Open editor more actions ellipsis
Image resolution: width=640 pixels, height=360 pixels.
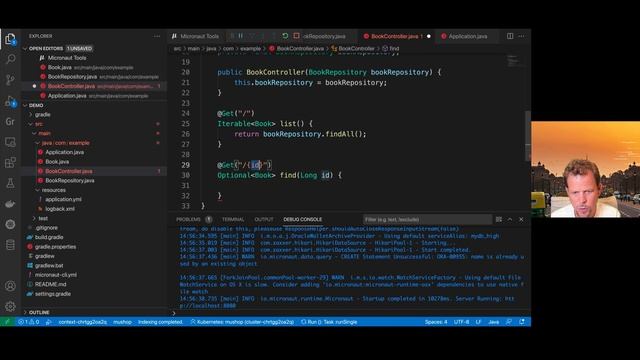(522, 36)
